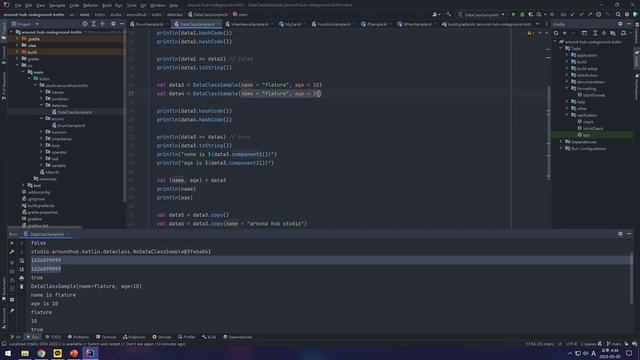Clear console with trash icon
The width and height of the screenshot is (640, 360).
pos(22,287)
